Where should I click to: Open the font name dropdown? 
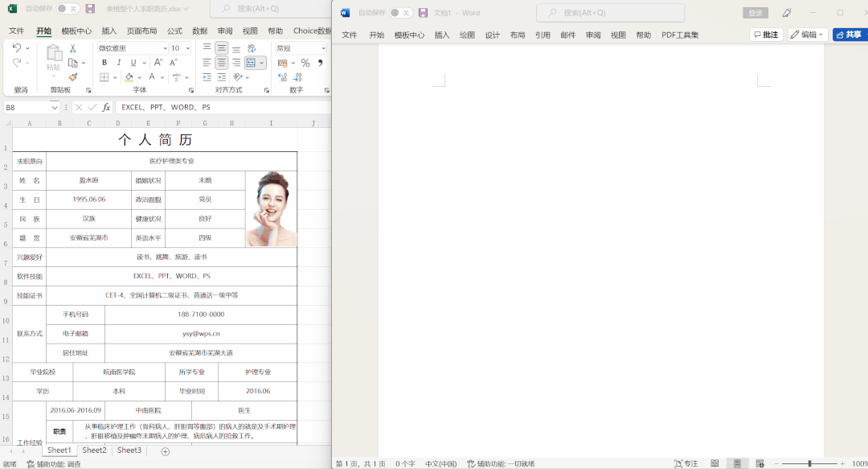166,49
